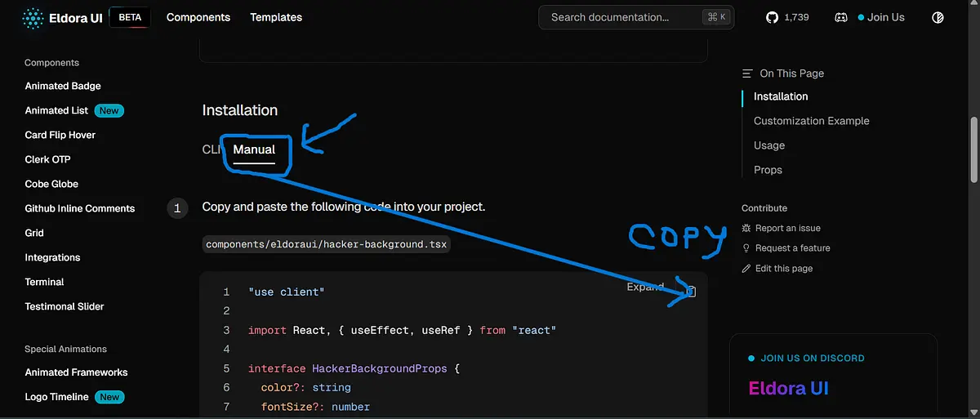Click the Report an issue bug icon

746,229
